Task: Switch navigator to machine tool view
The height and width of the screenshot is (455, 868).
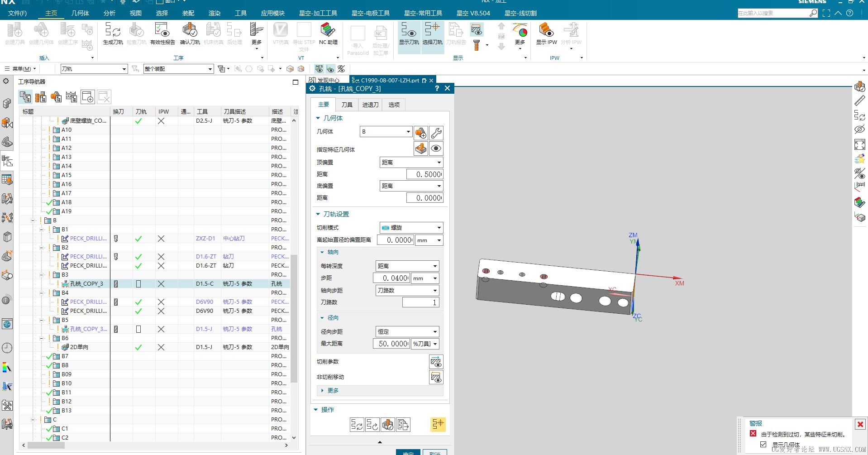Action: (41, 96)
